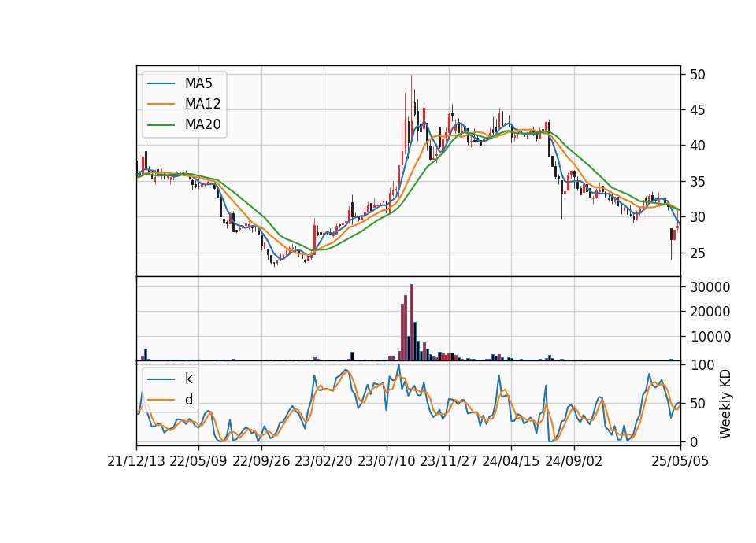Click the price axis value 45

(x=698, y=110)
